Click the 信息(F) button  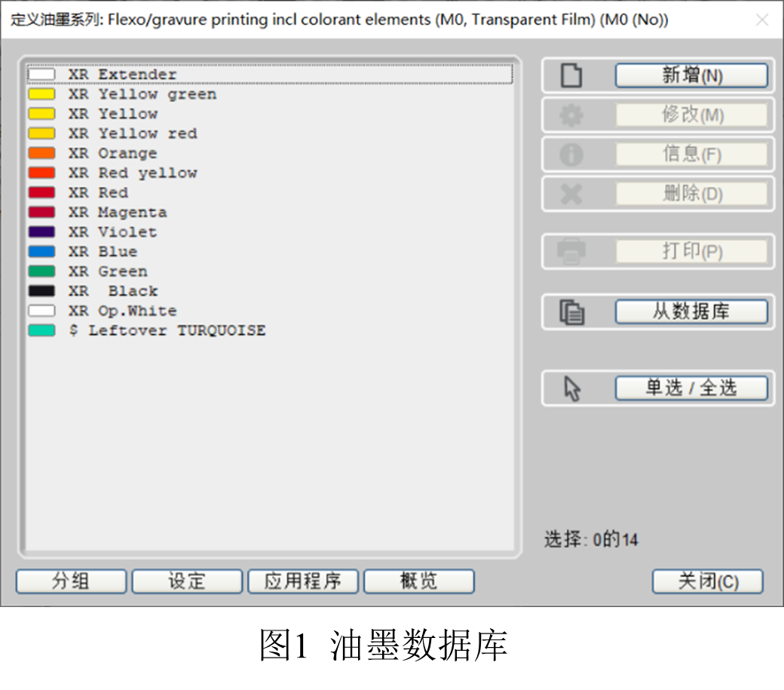point(691,155)
